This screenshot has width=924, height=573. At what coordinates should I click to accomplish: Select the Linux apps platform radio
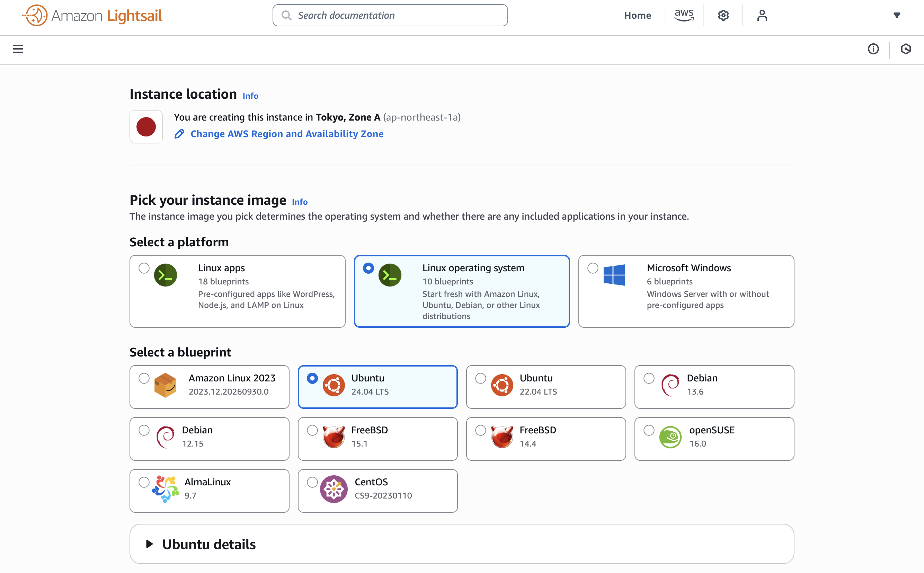[144, 268]
